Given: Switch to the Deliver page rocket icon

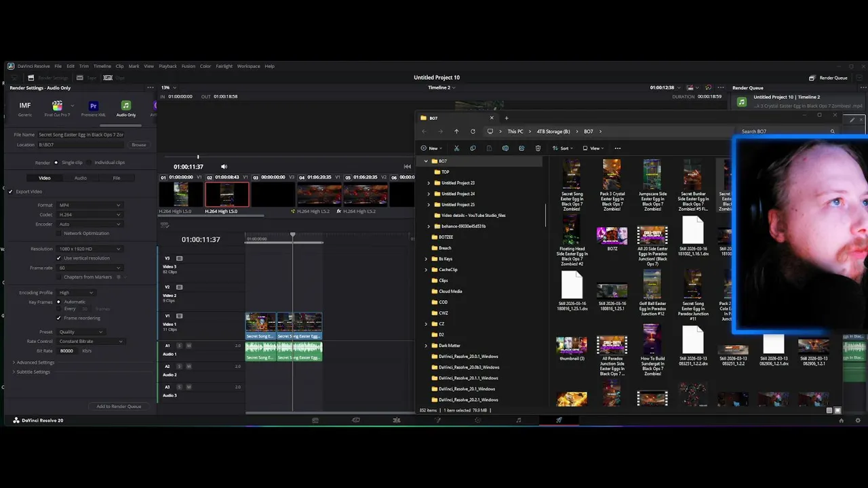Looking at the screenshot, I should pos(559,420).
